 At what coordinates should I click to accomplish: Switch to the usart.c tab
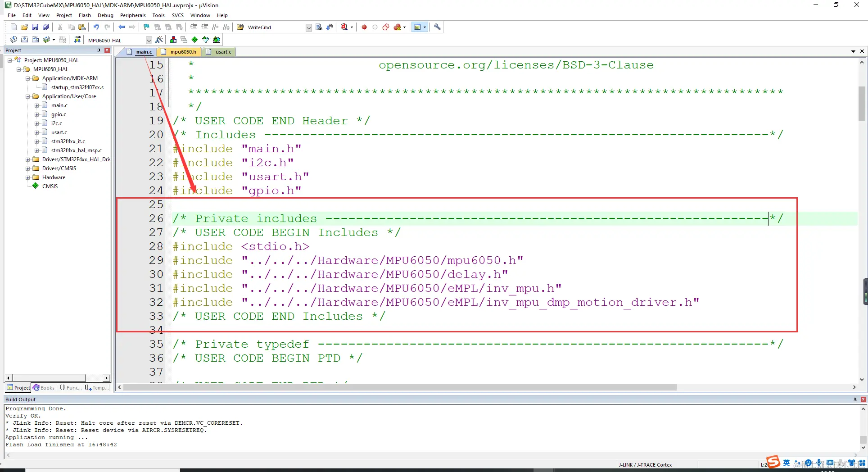click(219, 52)
